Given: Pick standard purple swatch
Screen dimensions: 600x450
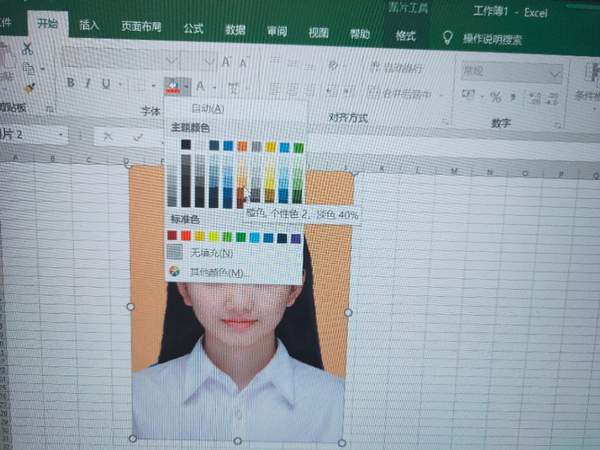Looking at the screenshot, I should pos(296,238).
